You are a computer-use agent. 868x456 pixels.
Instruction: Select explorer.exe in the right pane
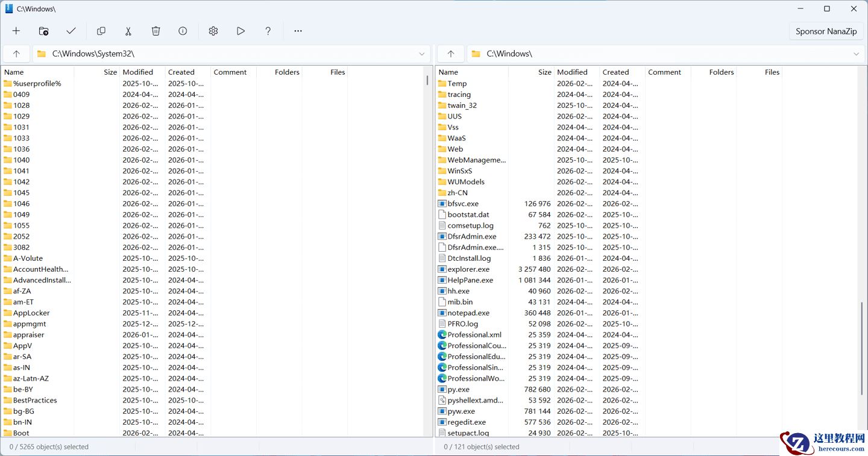click(x=468, y=269)
